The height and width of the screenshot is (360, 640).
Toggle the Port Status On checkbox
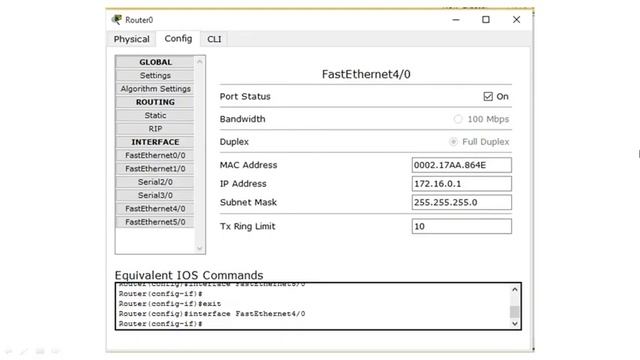[488, 96]
